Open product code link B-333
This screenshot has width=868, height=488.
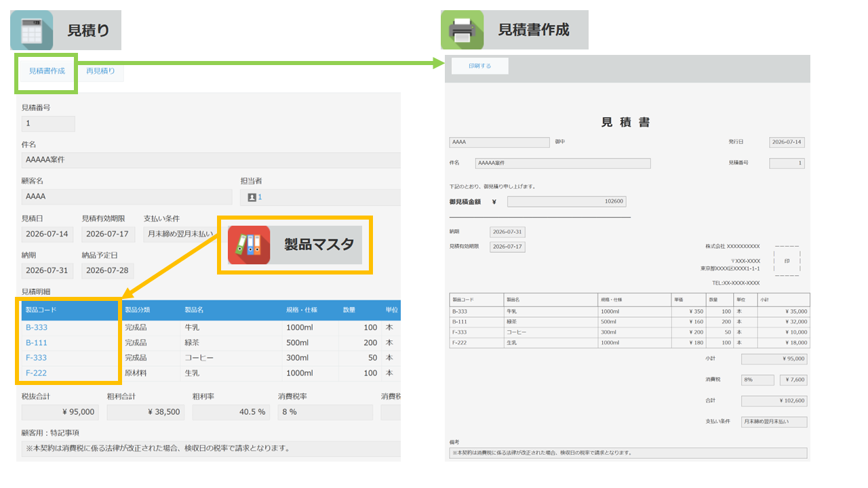point(37,327)
